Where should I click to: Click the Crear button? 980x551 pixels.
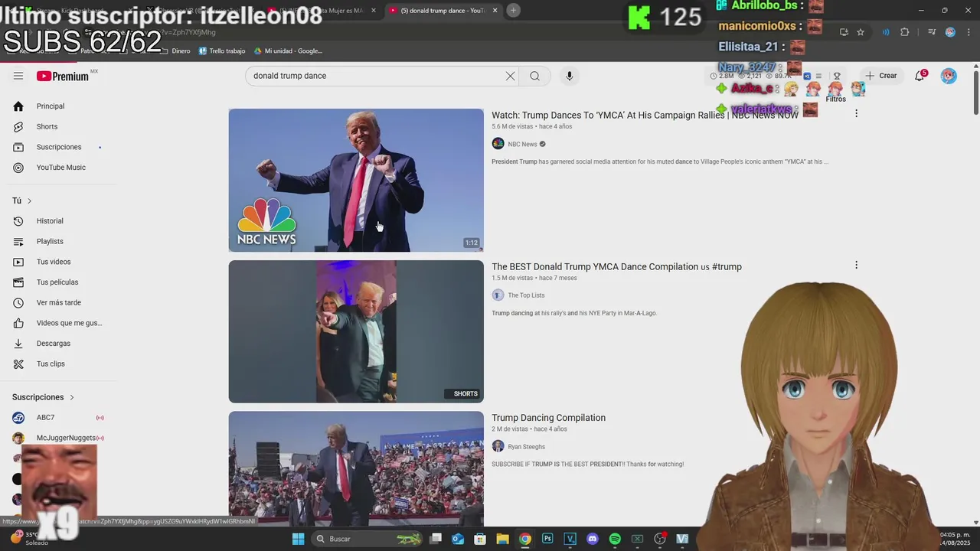coord(881,76)
